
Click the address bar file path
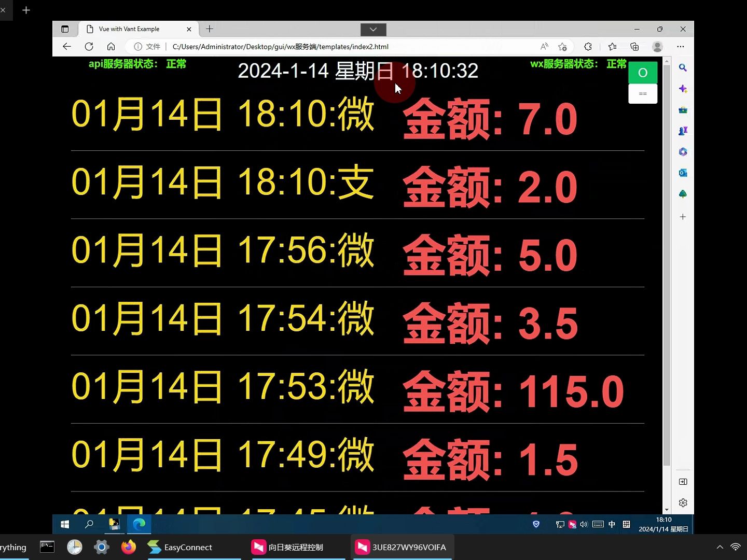point(280,47)
